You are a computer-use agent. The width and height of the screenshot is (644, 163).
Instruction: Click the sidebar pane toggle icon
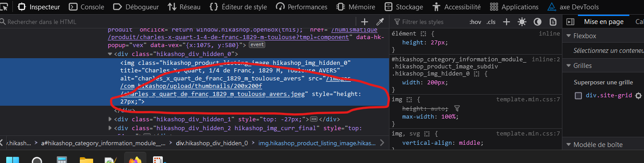pos(570,22)
